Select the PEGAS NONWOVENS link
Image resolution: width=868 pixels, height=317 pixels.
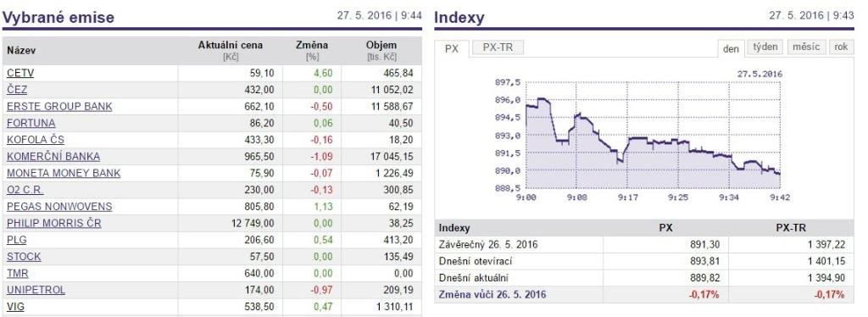tap(59, 206)
